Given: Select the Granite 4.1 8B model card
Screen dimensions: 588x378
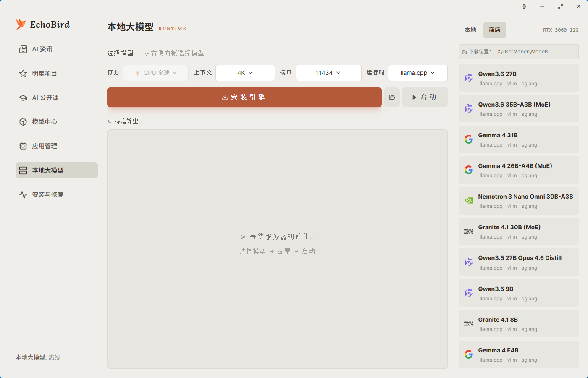Looking at the screenshot, I should coord(519,323).
